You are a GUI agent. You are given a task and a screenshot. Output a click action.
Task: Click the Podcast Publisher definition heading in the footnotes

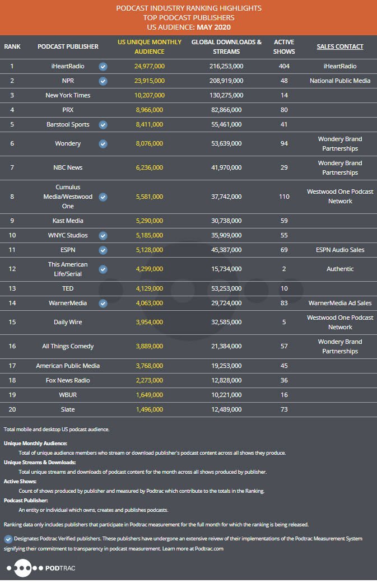26,501
